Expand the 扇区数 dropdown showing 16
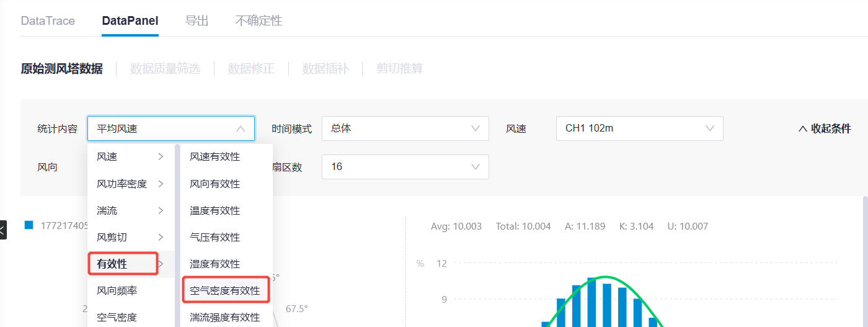The width and height of the screenshot is (868, 327). [405, 167]
